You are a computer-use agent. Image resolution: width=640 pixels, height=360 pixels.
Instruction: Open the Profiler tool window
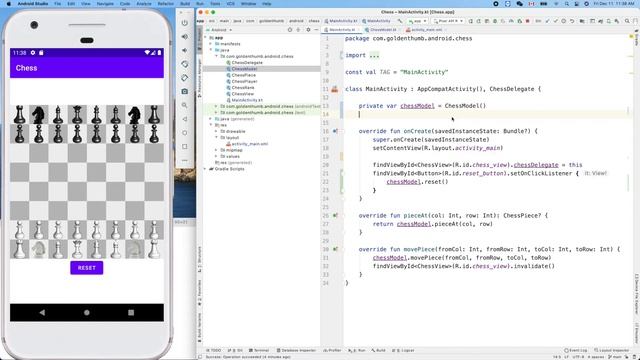click(x=332, y=350)
